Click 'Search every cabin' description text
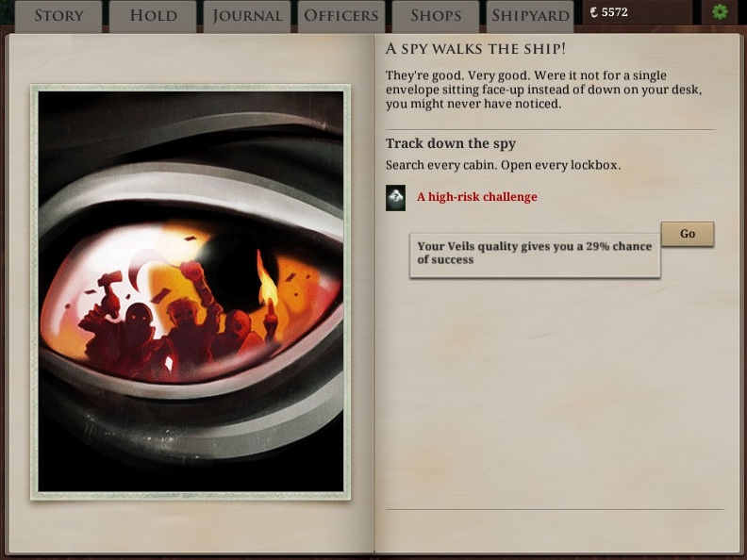Image resolution: width=747 pixels, height=560 pixels. point(503,165)
